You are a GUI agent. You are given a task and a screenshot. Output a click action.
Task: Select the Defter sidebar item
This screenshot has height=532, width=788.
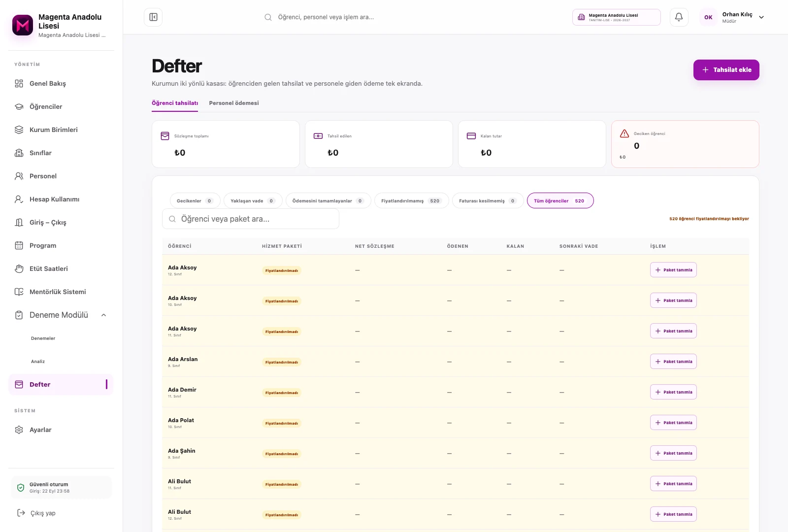pyautogui.click(x=61, y=385)
